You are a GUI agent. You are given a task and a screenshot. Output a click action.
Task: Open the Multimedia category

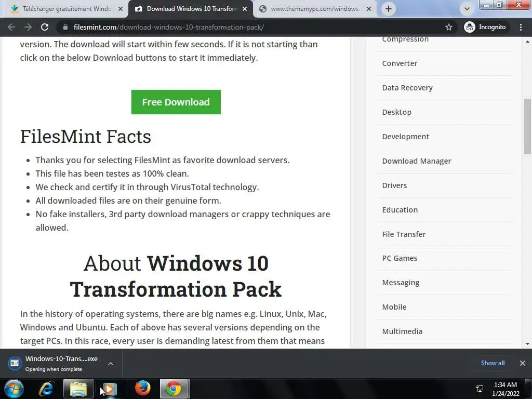403,331
